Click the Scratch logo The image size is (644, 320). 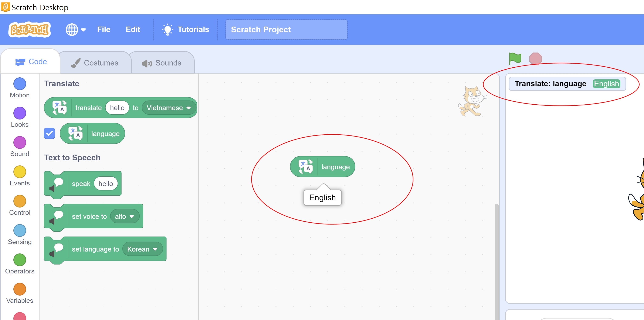click(x=30, y=30)
